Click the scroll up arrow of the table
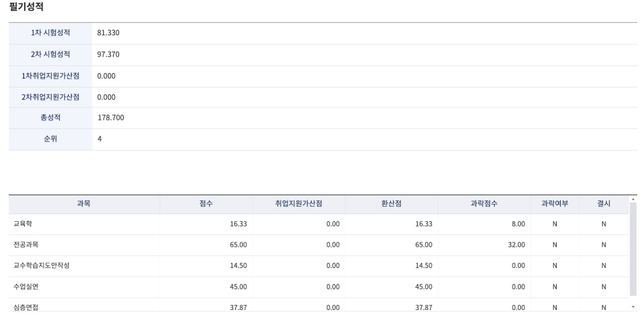644x321 pixels. (x=633, y=200)
